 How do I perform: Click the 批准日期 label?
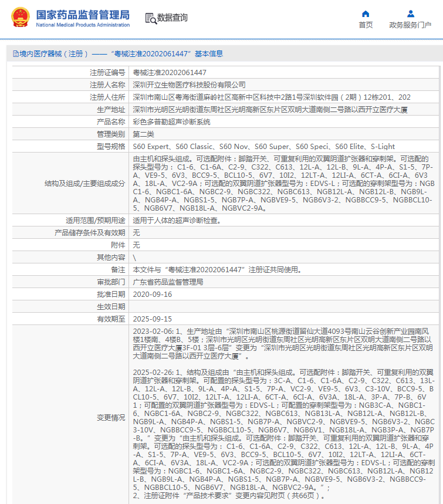pyautogui.click(x=111, y=295)
